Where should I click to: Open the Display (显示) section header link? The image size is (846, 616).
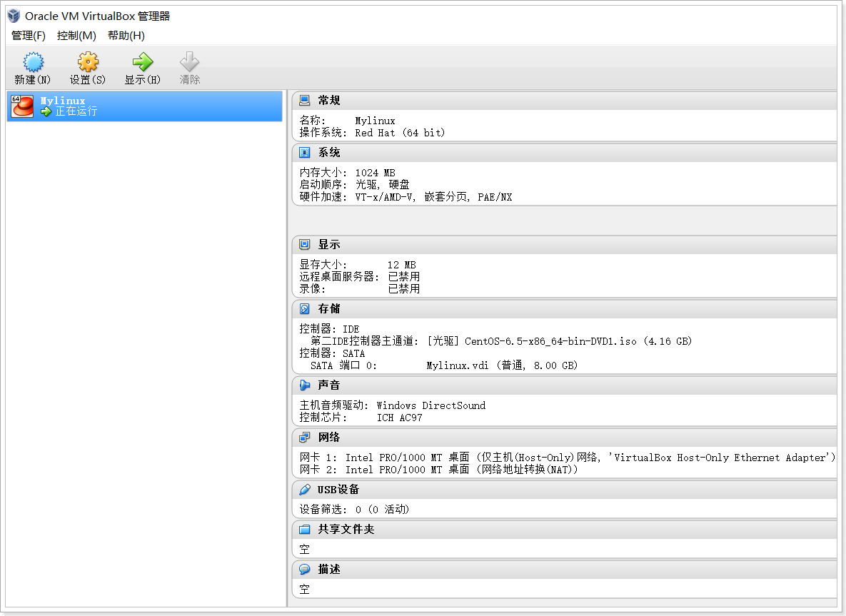point(329,245)
